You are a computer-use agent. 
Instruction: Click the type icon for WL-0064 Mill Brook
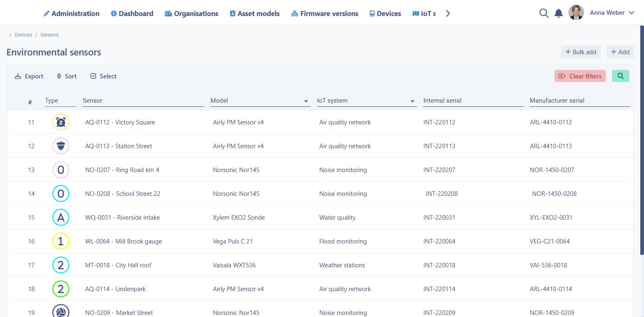click(61, 241)
